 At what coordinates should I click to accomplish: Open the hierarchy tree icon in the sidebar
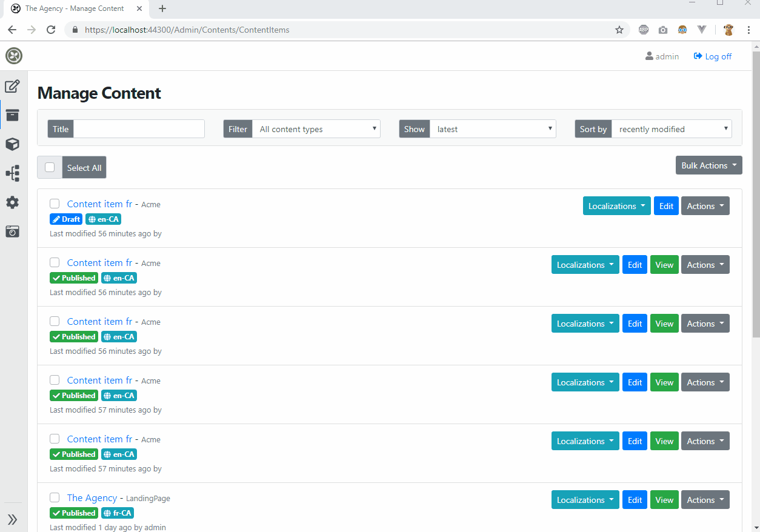pos(13,173)
